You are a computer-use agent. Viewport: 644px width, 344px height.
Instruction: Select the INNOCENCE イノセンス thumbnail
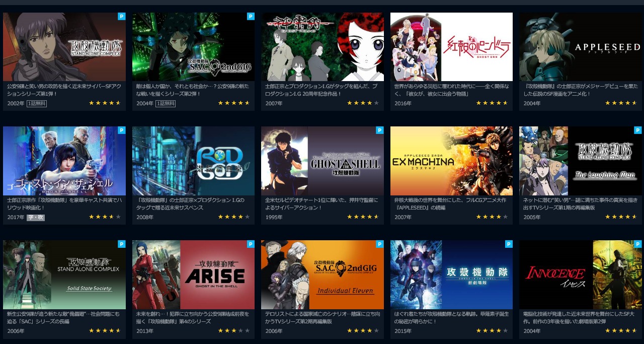(x=581, y=274)
